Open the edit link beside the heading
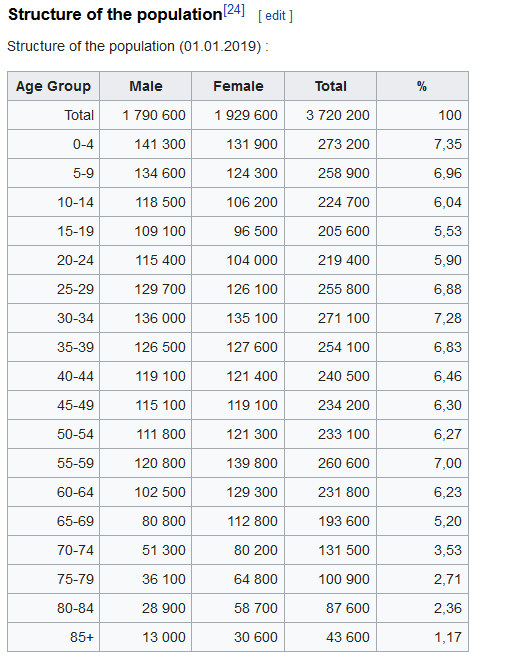 pos(275,16)
